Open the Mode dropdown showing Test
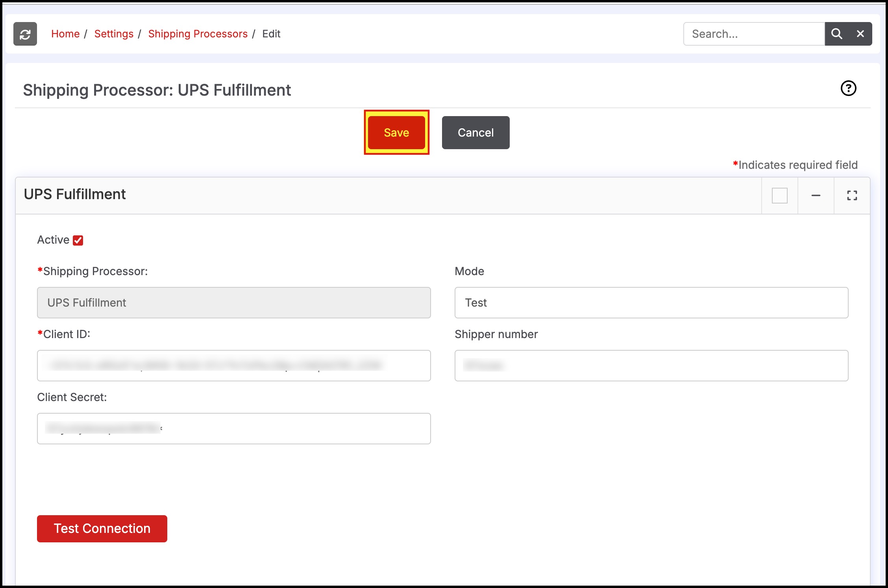 click(x=651, y=303)
